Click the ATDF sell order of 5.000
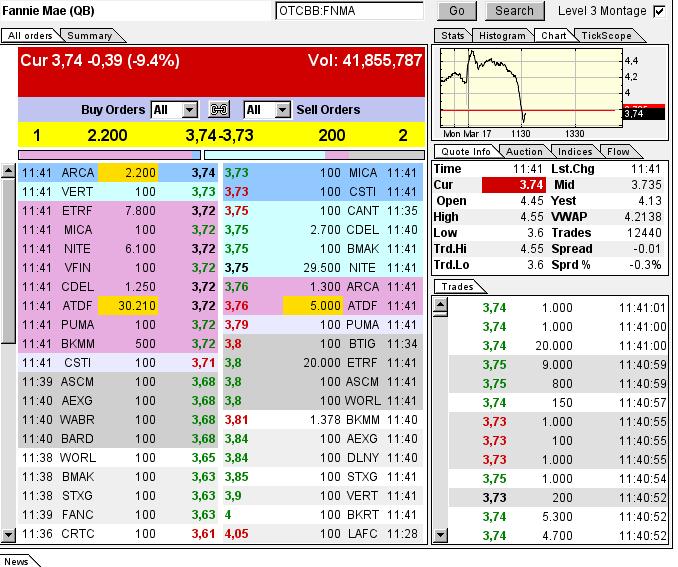678x567 pixels. (x=323, y=306)
